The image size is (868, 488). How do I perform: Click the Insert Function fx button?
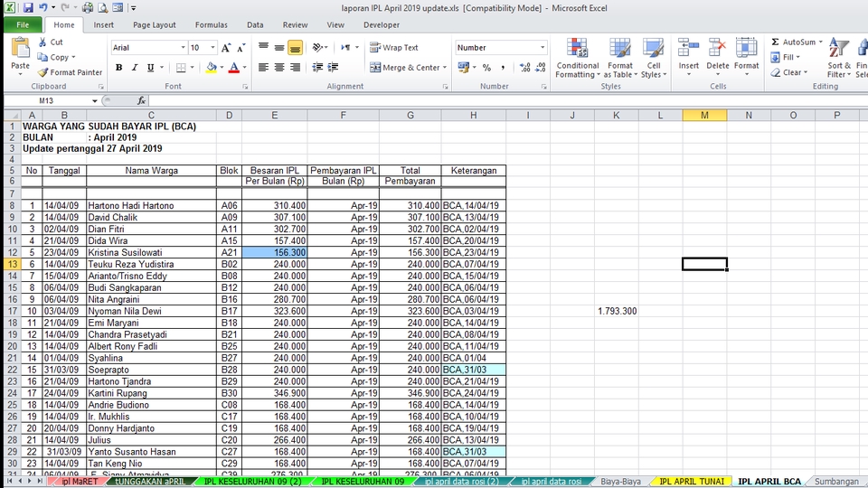(141, 100)
